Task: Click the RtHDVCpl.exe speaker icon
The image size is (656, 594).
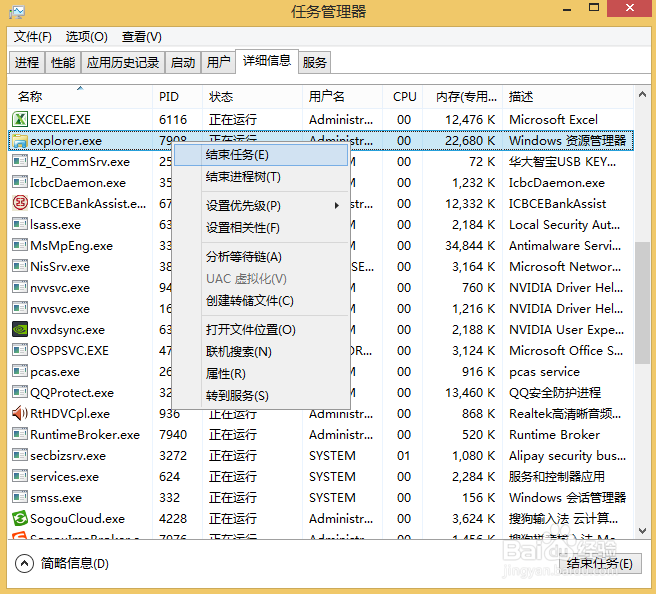Action: tap(20, 413)
